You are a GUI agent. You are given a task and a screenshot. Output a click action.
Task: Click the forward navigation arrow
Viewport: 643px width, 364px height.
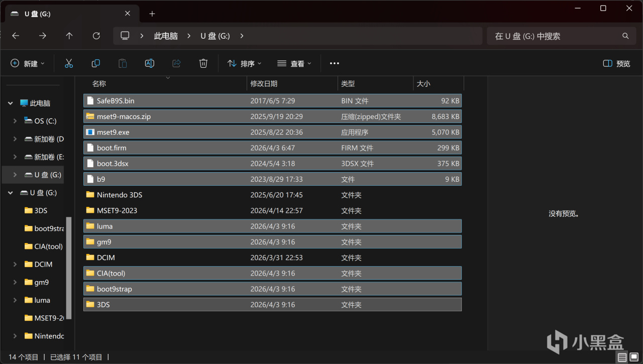point(43,36)
